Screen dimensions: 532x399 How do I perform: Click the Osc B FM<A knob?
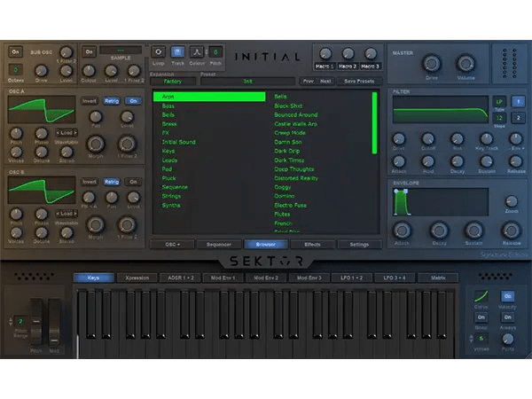pos(89,198)
